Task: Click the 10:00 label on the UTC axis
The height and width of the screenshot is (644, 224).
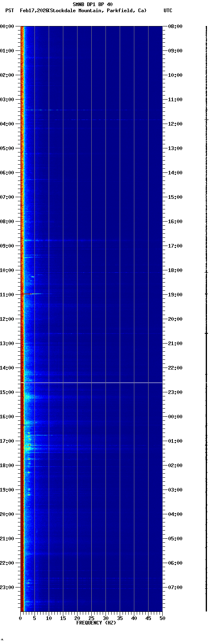Action: (x=175, y=75)
